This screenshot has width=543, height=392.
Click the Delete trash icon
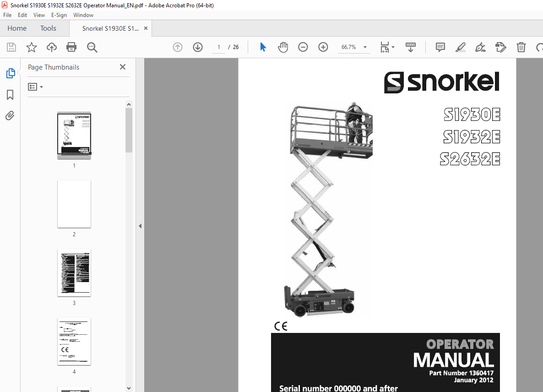coord(521,47)
